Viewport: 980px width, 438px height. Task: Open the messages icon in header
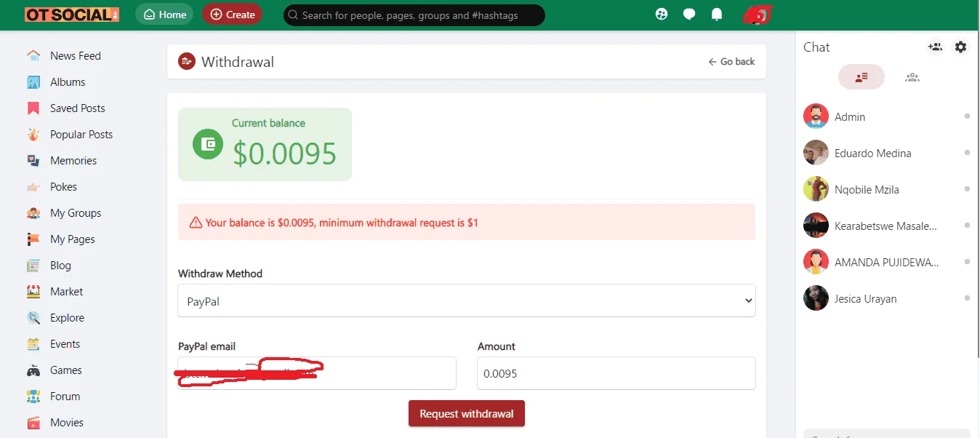click(x=689, y=14)
